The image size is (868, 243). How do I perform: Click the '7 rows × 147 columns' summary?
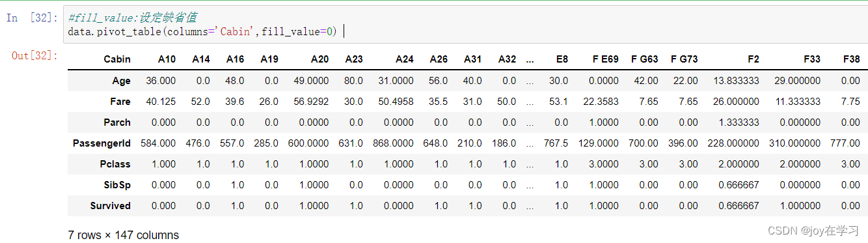click(x=123, y=235)
